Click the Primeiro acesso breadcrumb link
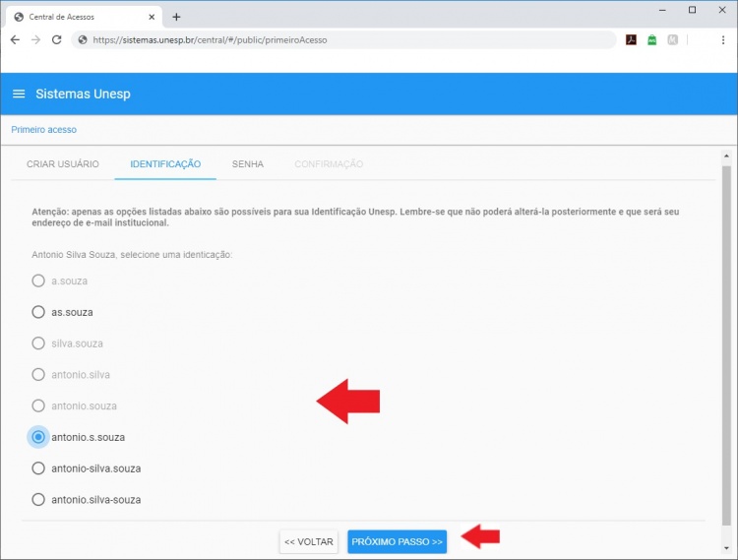Viewport: 738px width, 560px height. pos(43,130)
